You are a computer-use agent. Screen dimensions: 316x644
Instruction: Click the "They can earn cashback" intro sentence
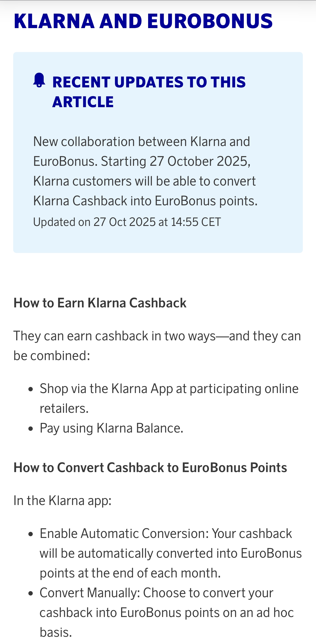157,336
